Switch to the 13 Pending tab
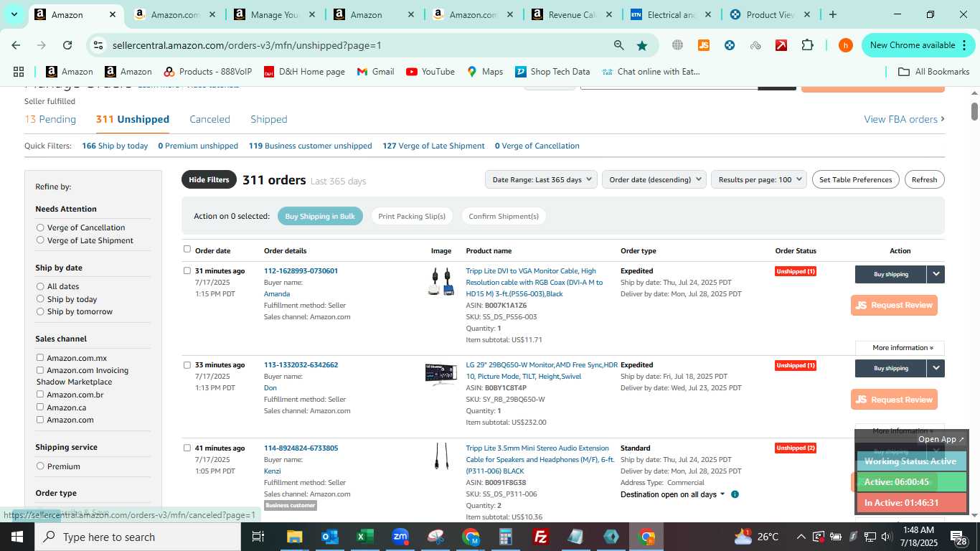This screenshot has width=980, height=551. [50, 119]
